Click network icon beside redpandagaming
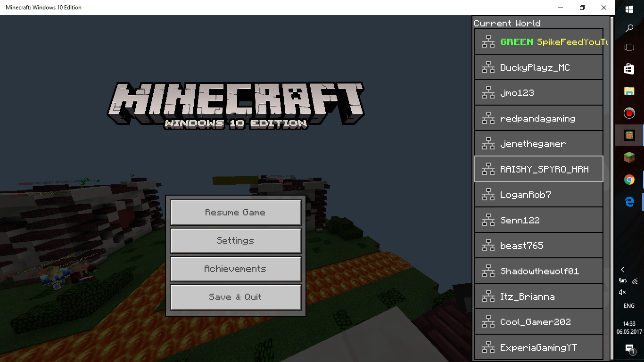Image resolution: width=644 pixels, height=362 pixels. point(488,118)
